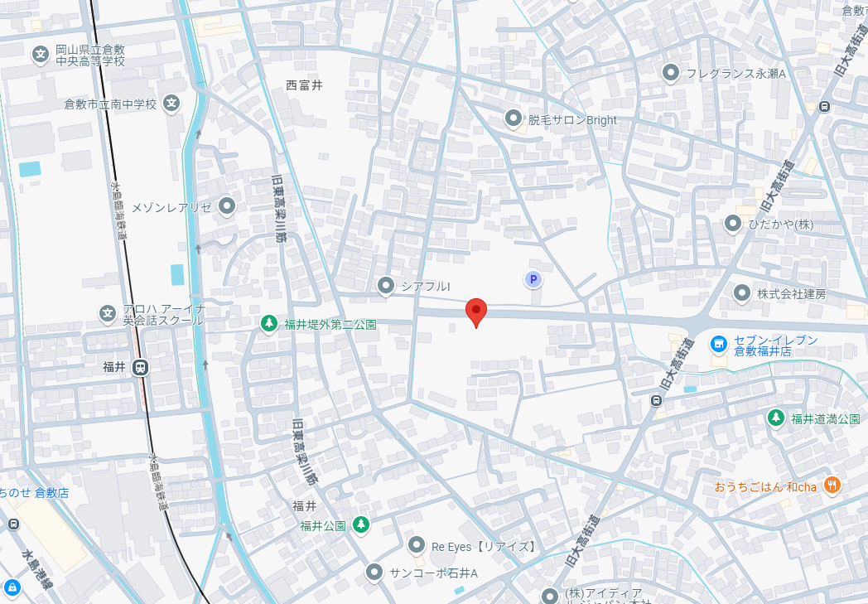Open the blue parking P icon
Screen dimensions: 868x604
point(533,279)
